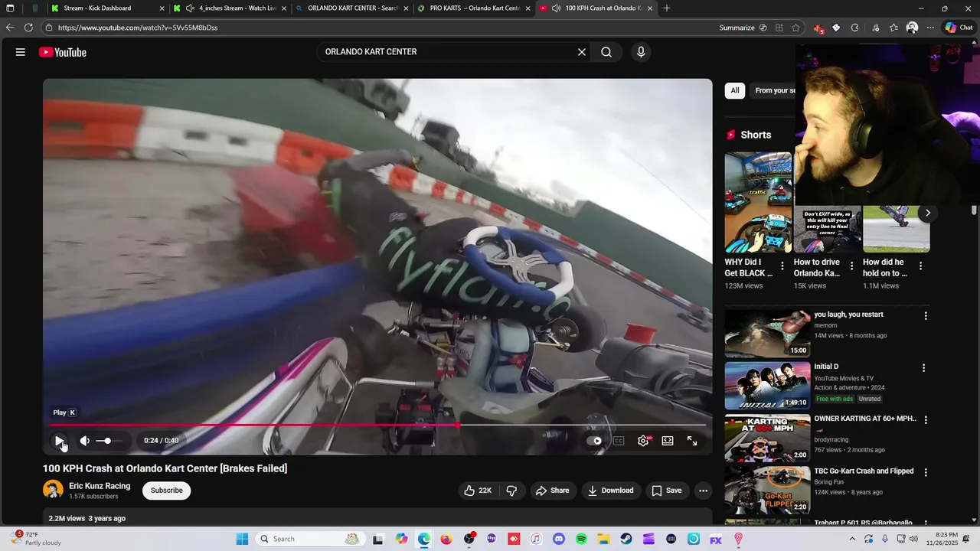The width and height of the screenshot is (980, 551).
Task: Open 'you laugh, you restart' video thumbnail
Action: [767, 333]
